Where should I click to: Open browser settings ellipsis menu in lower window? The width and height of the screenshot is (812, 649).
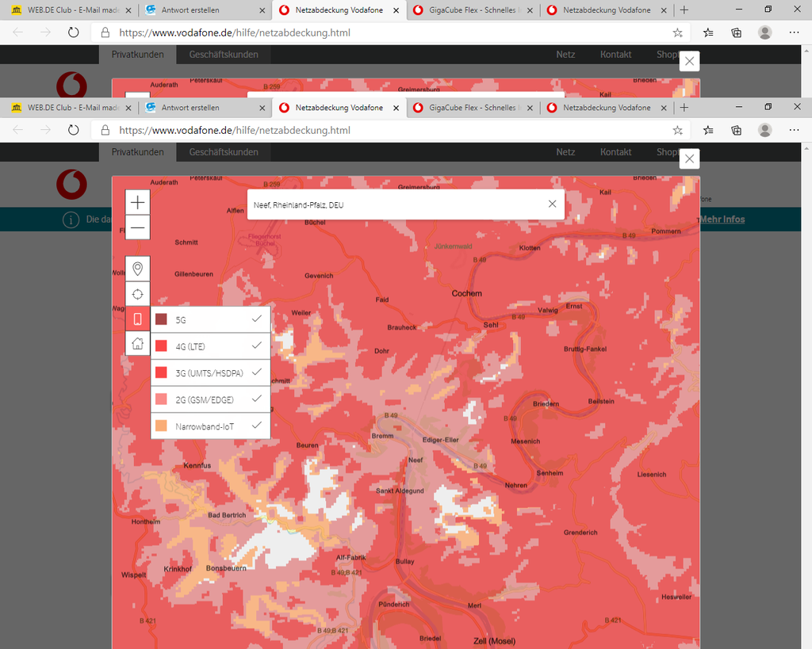tap(794, 130)
